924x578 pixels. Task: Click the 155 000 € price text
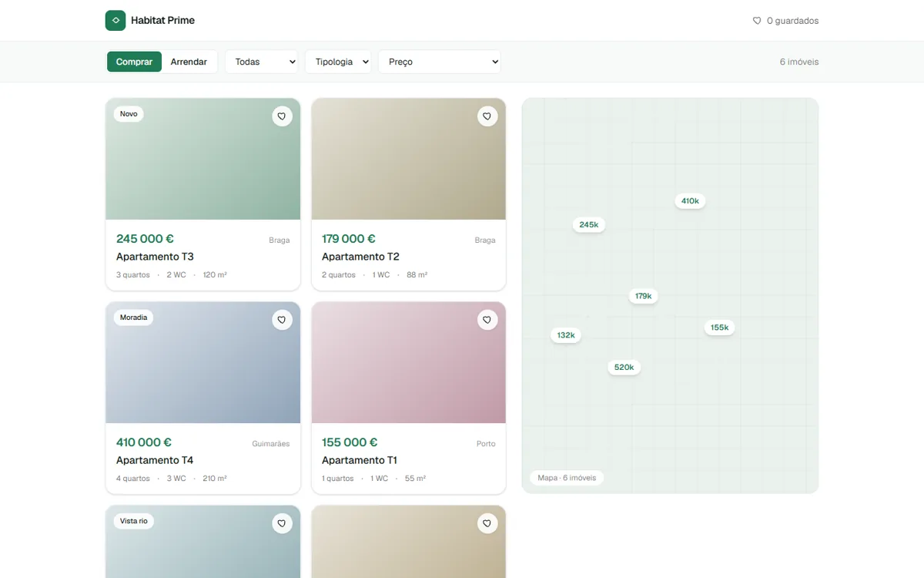click(x=350, y=442)
